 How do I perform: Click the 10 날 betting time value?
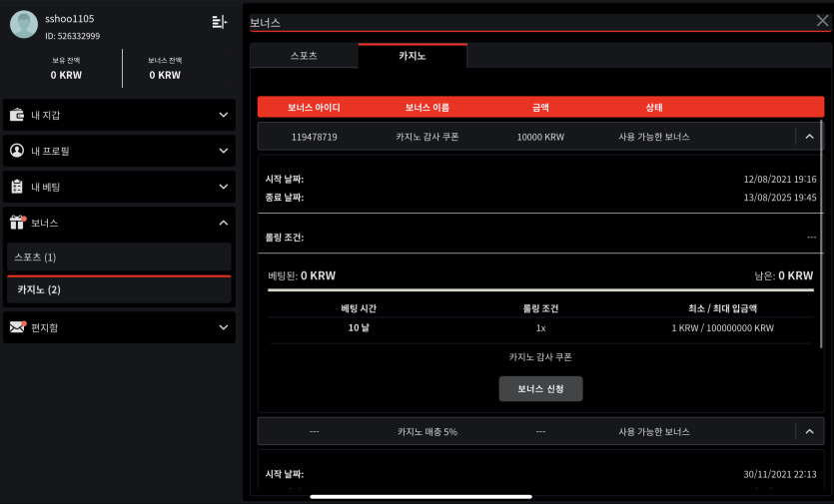359,328
